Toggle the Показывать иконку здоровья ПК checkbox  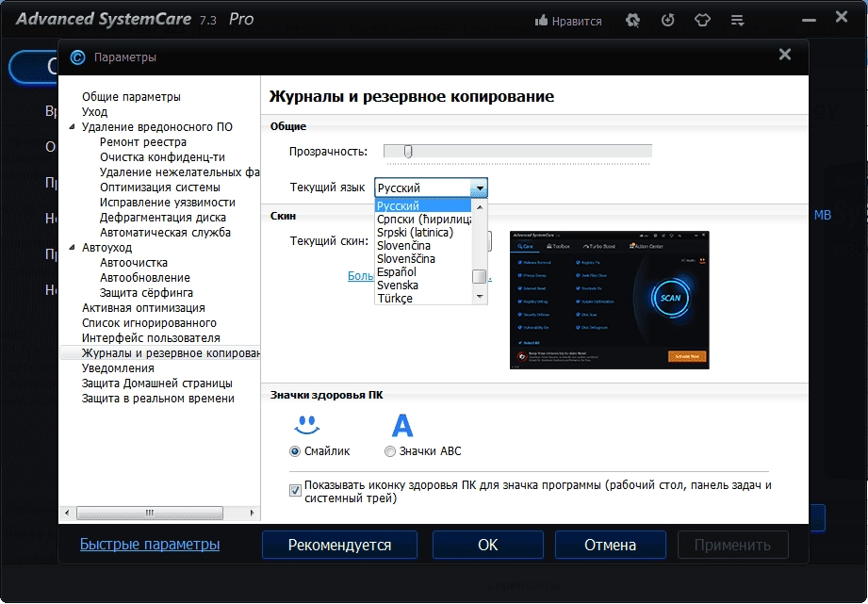coord(295,491)
